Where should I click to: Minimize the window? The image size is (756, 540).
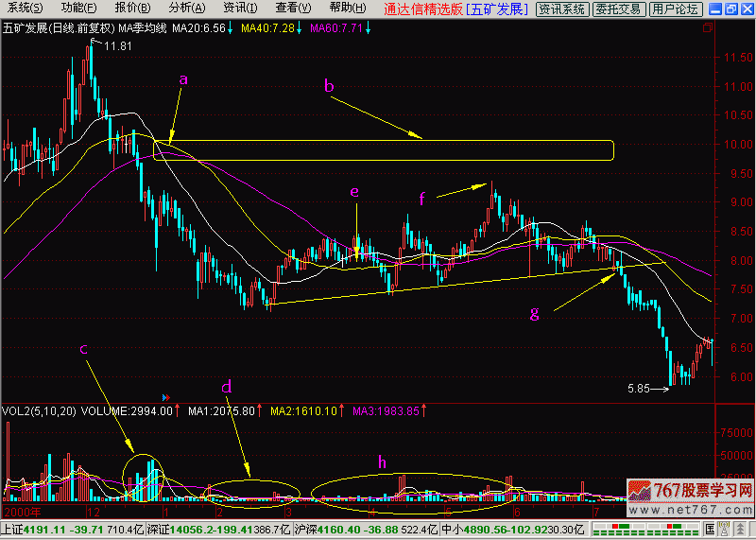(716, 9)
